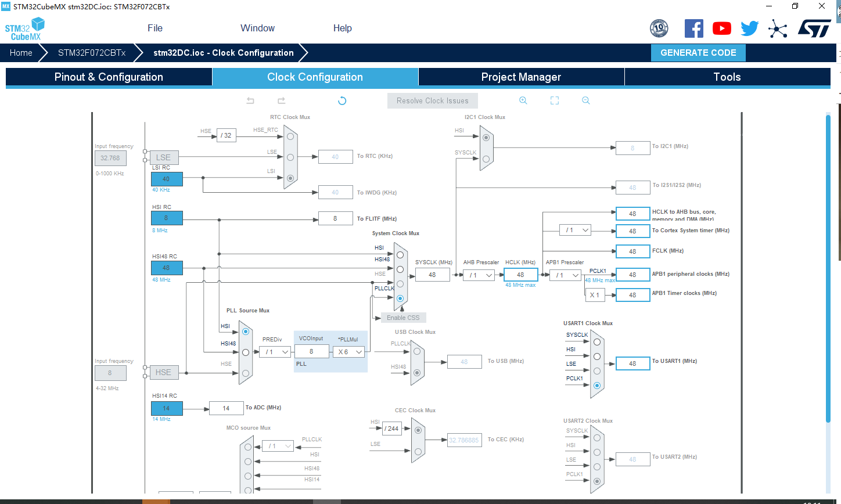
Task: Switch to Pinout & Configuration tab
Action: pyautogui.click(x=109, y=77)
